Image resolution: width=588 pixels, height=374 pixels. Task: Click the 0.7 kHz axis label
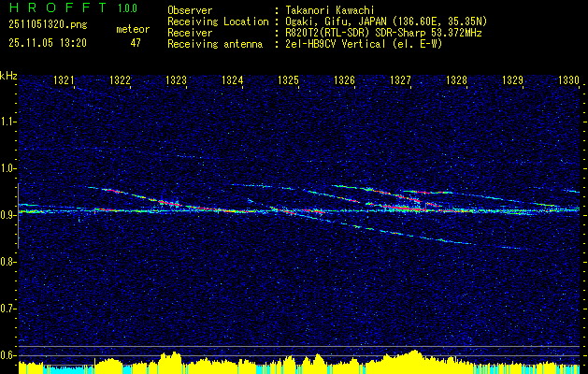[x=7, y=309]
